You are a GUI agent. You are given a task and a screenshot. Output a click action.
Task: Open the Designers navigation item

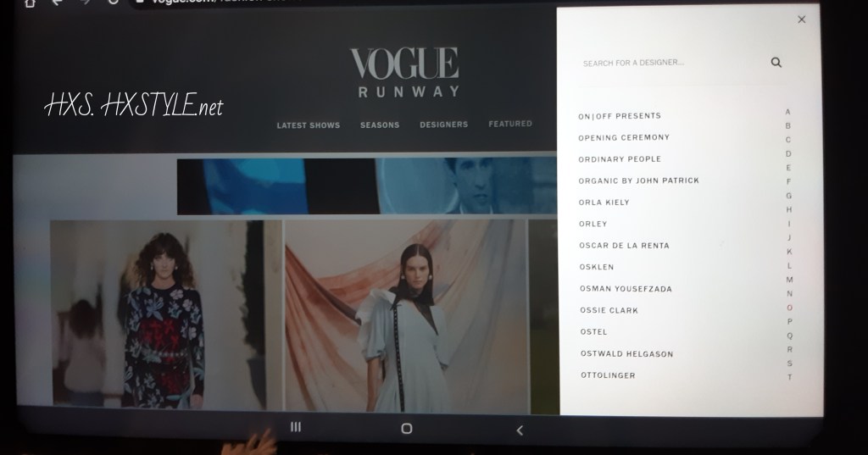[x=443, y=125]
